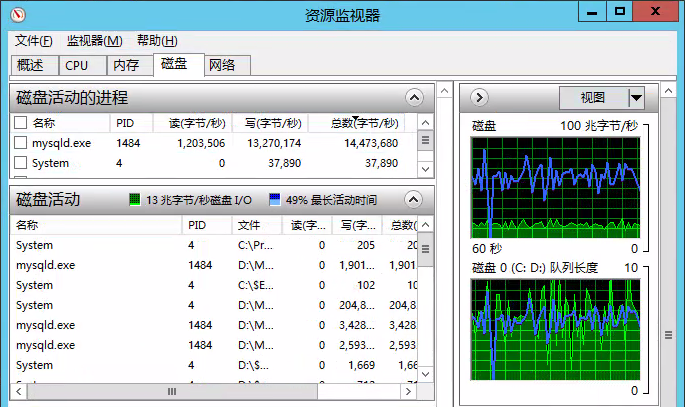Sort by 总数(字节/秒) column header

pyautogui.click(x=354, y=123)
